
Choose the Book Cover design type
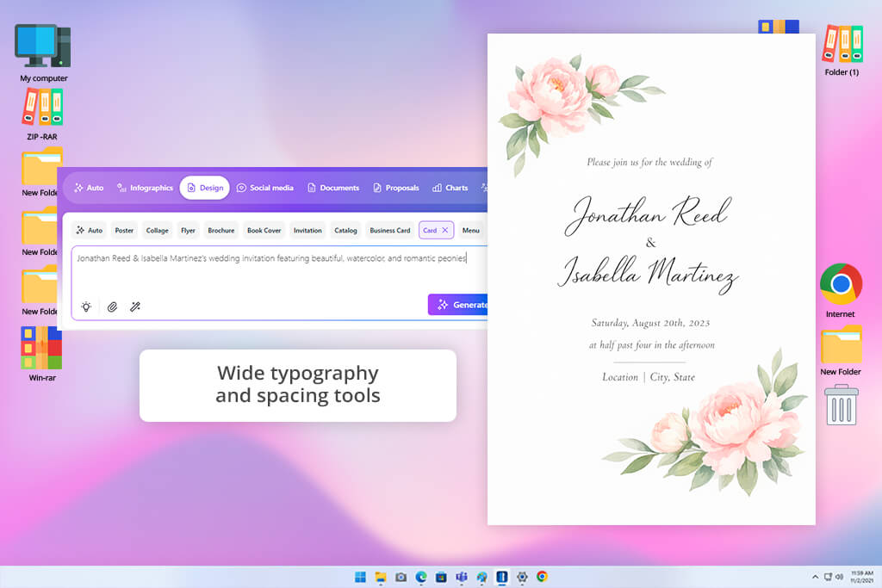pos(264,231)
